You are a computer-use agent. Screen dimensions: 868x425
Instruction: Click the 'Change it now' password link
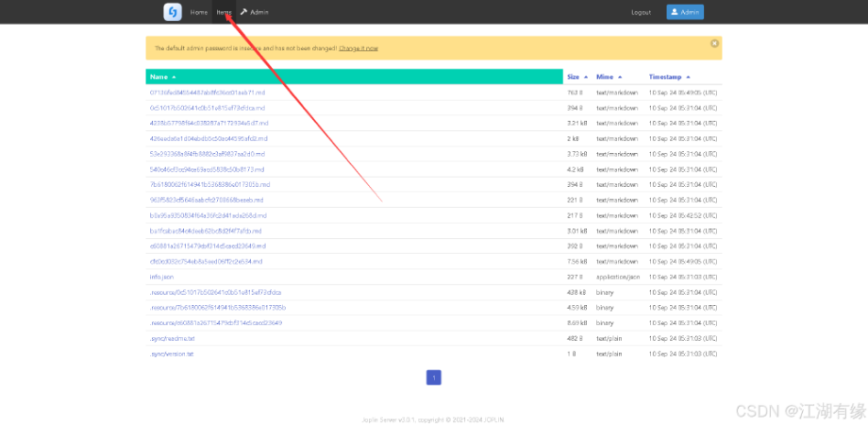359,48
